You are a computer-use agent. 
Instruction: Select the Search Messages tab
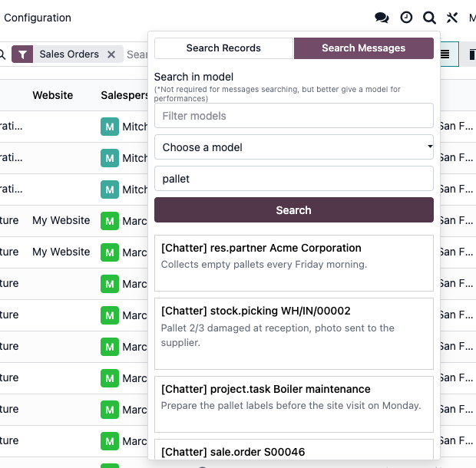pos(364,48)
